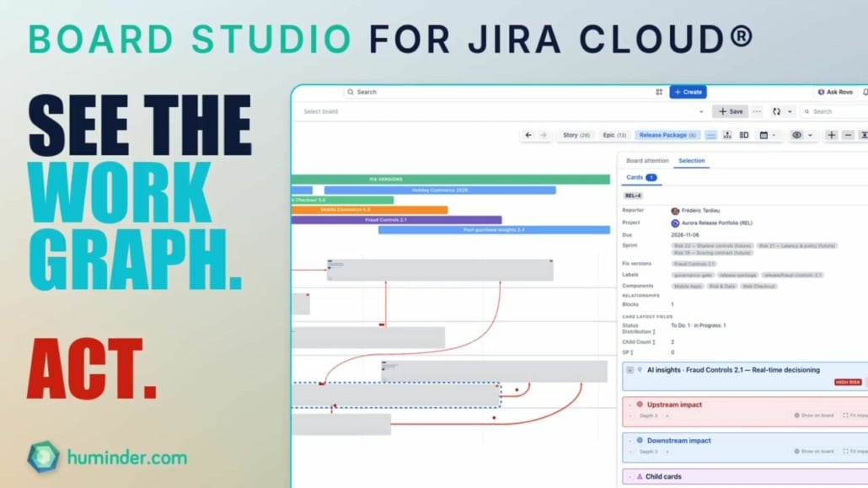
Task: Toggle the Story type filter
Action: click(576, 135)
